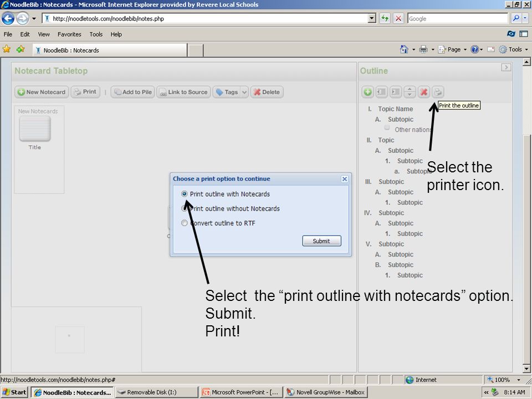
Task: Click the Internet zone status indicator
Action: coord(421,380)
